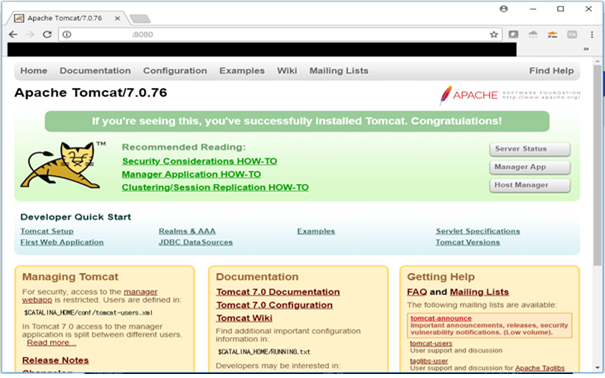Open the Apache Taglibs link
Viewport: 605px width, 378px height.
[x=540, y=368]
